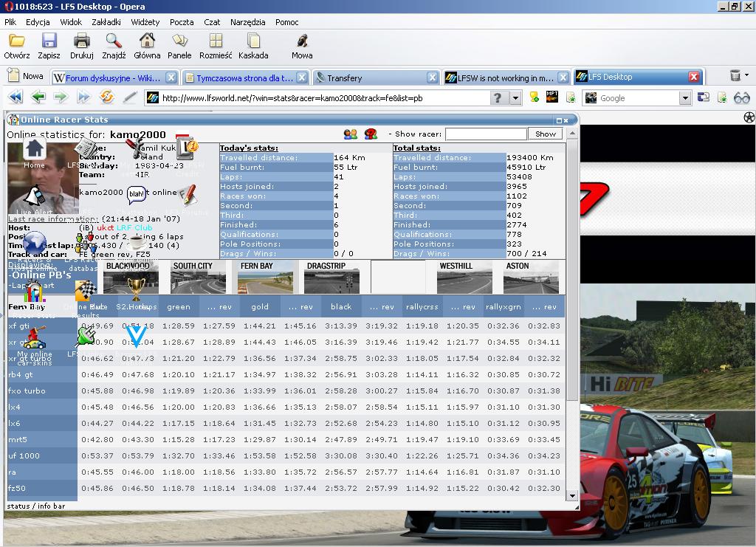This screenshot has height=547, width=756.
Task: Expand the Google search engine dropdown
Action: click(685, 98)
